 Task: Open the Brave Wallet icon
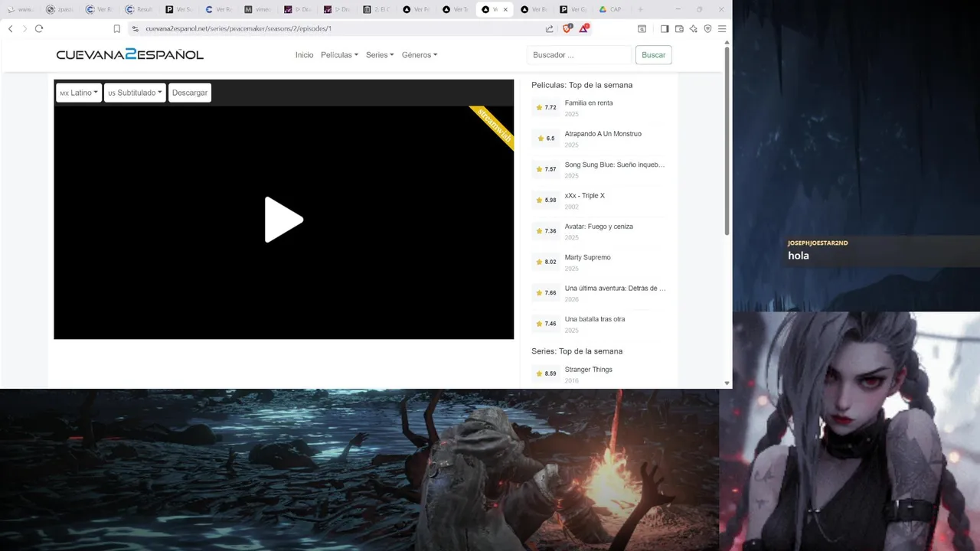[679, 29]
